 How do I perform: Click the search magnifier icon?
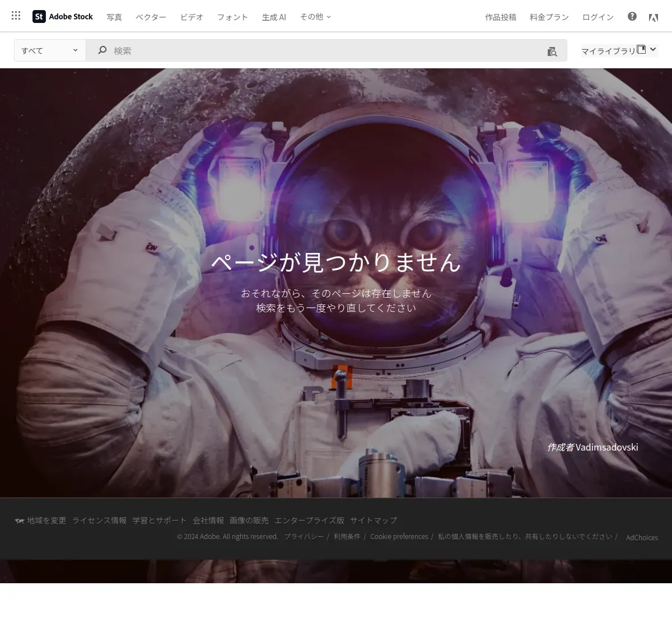coord(102,50)
